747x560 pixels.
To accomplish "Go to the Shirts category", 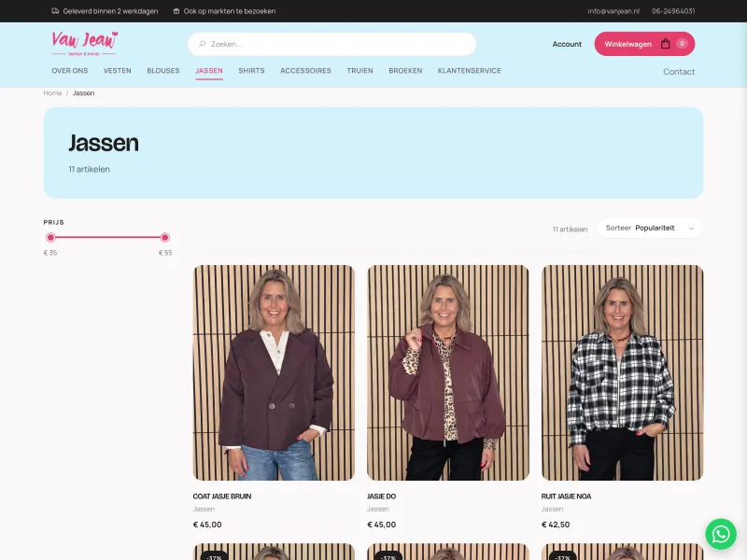I will [251, 71].
